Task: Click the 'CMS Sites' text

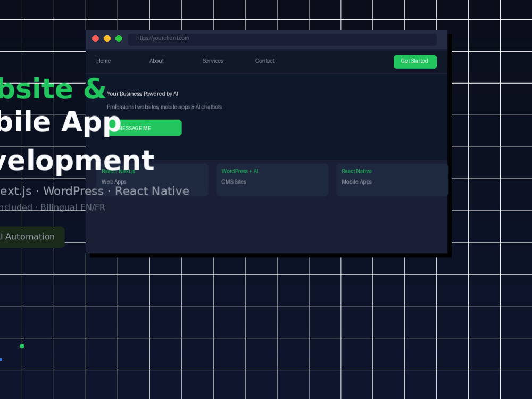Action: pyautogui.click(x=234, y=182)
